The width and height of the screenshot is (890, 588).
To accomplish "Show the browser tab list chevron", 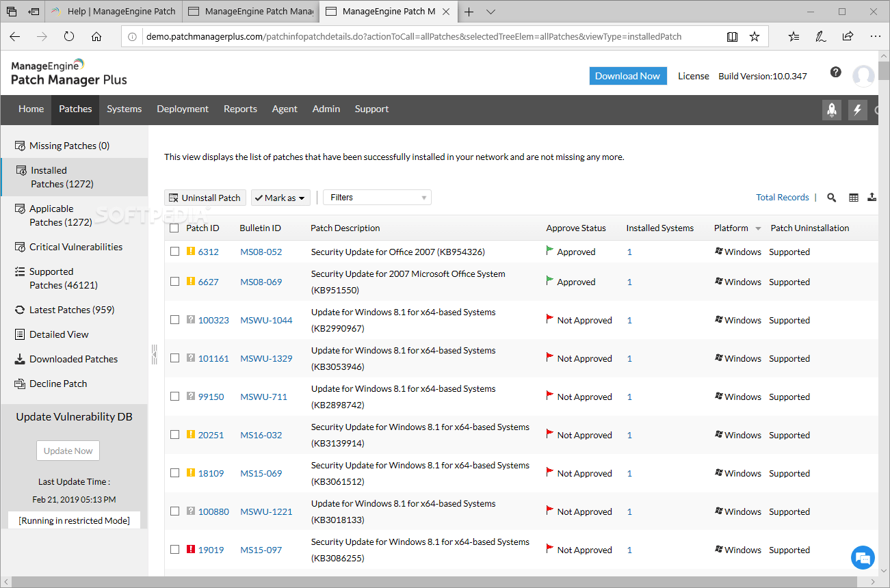I will [490, 12].
